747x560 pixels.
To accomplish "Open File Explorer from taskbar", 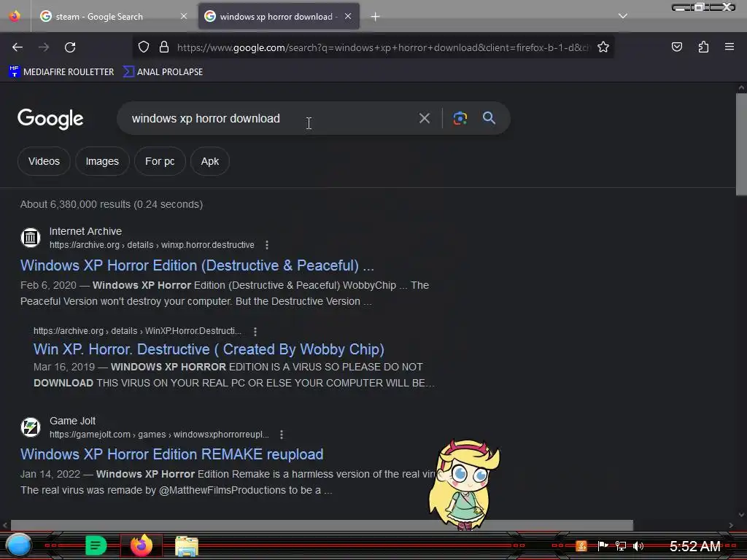I will 187,546.
